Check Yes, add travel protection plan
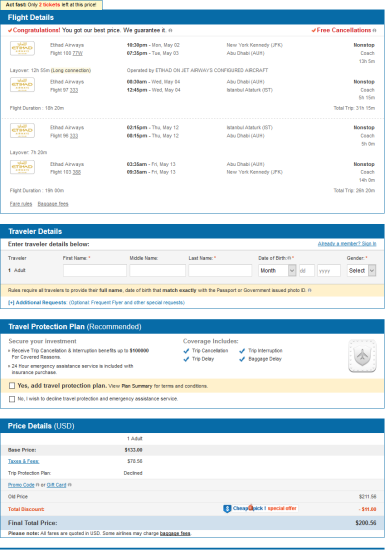Image resolution: width=385 pixels, height=550 pixels. click(12, 386)
